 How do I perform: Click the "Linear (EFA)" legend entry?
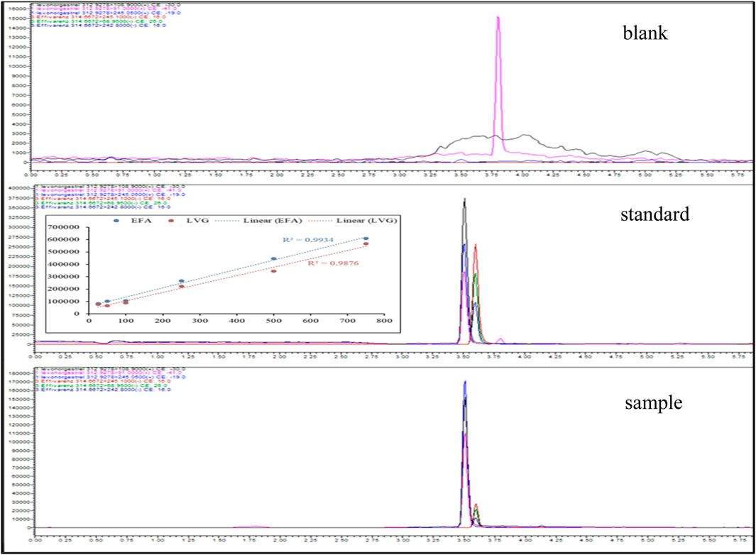(258, 220)
